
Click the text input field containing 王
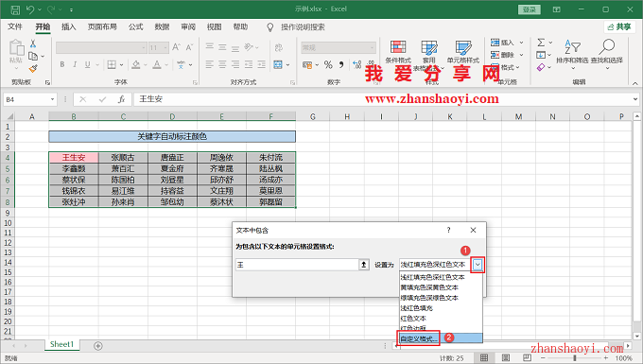pyautogui.click(x=297, y=265)
